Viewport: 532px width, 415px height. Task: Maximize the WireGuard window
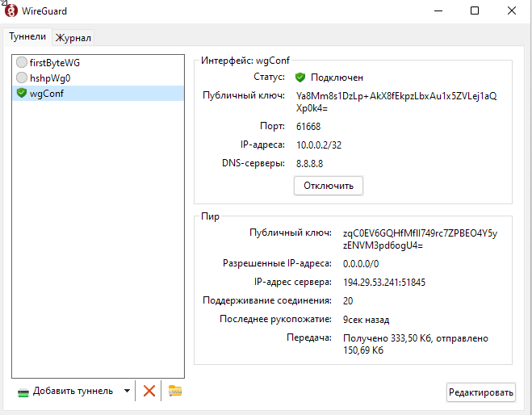(475, 10)
